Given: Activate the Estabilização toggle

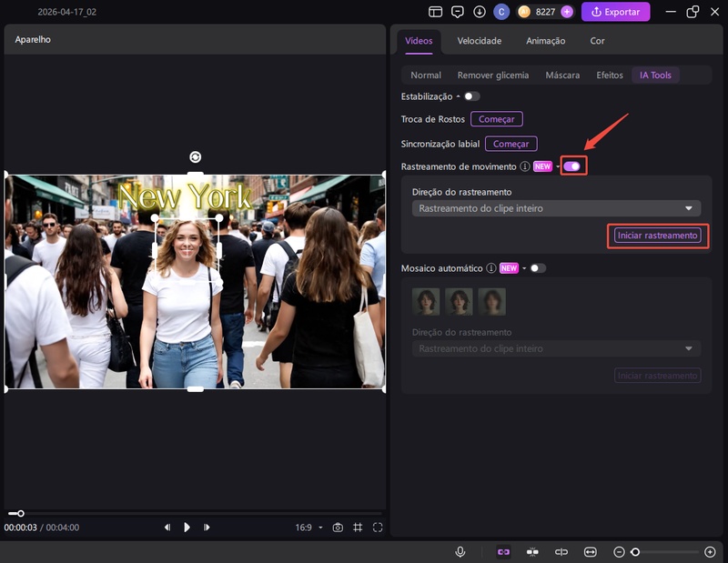Looking at the screenshot, I should [x=470, y=96].
